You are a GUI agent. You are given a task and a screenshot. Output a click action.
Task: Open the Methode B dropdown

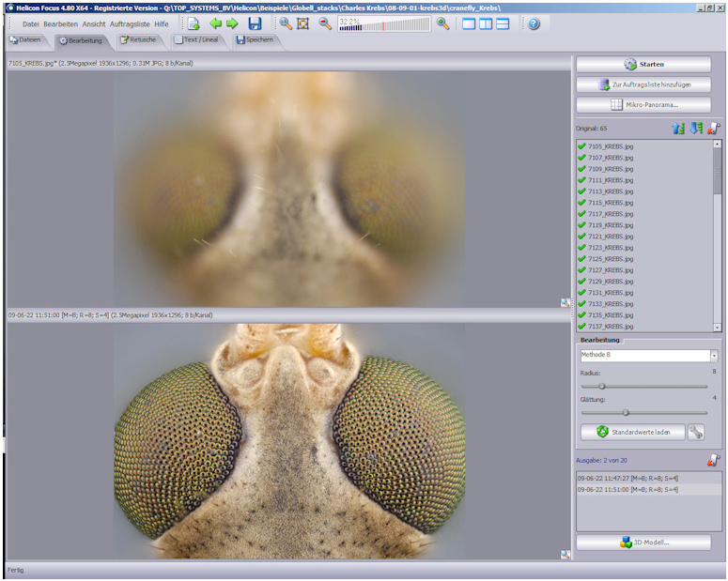(x=714, y=356)
